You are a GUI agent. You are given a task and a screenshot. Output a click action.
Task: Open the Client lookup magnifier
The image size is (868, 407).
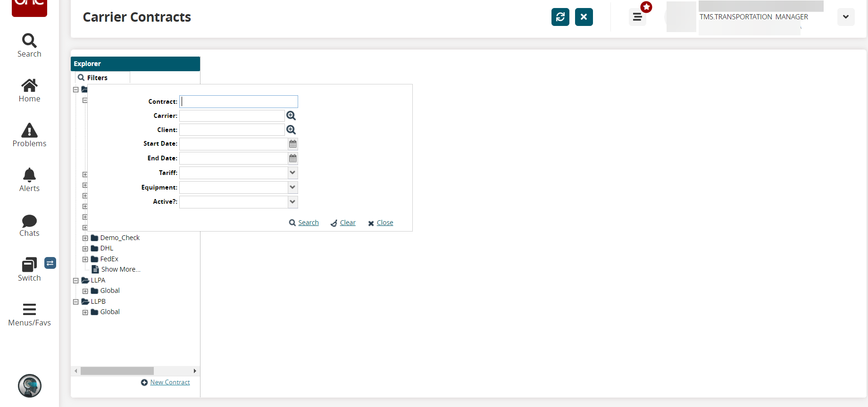point(291,130)
